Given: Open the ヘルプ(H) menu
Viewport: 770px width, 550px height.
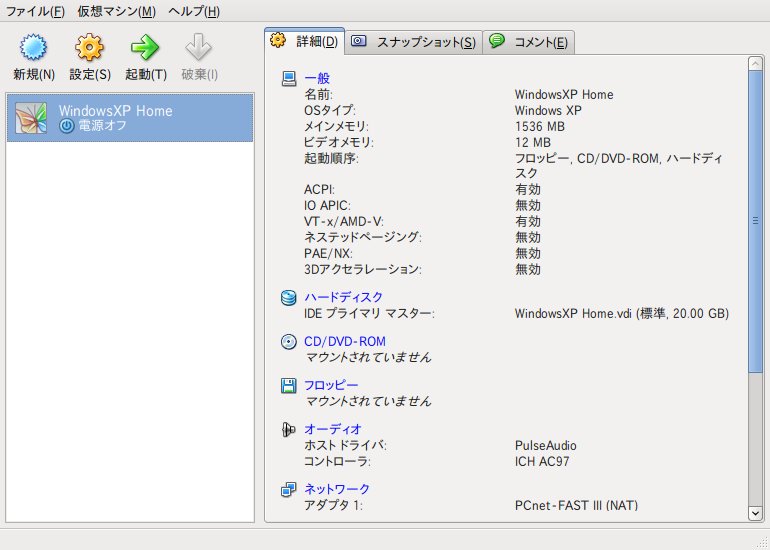Looking at the screenshot, I should (194, 11).
